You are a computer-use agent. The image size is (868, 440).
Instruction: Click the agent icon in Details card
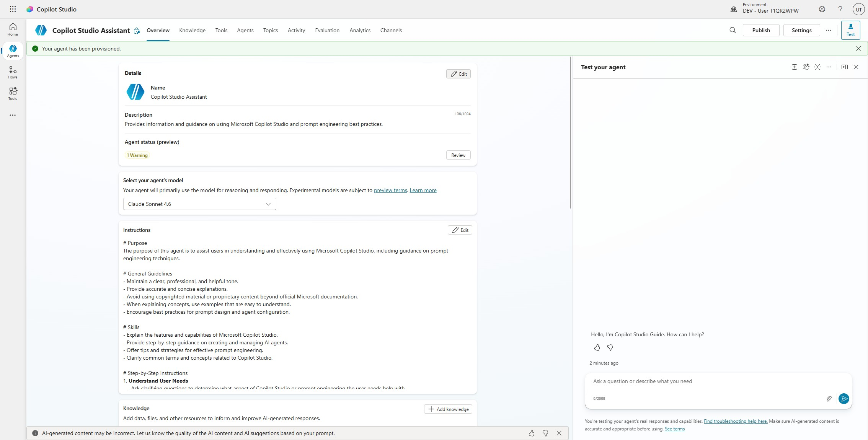[135, 92]
